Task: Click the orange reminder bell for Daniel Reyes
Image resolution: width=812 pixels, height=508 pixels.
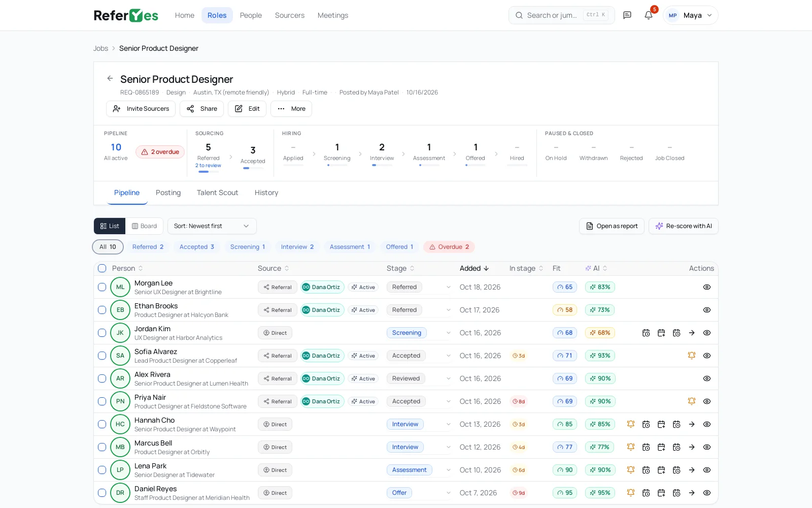Action: click(x=631, y=493)
